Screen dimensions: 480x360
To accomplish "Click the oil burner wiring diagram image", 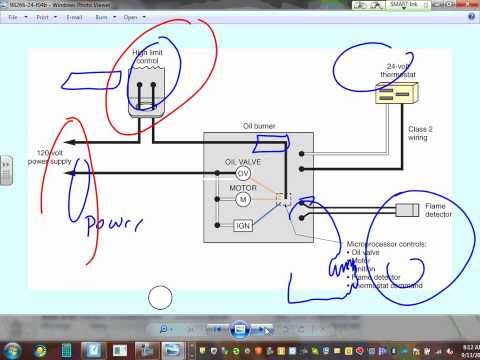I will pyautogui.click(x=240, y=168).
